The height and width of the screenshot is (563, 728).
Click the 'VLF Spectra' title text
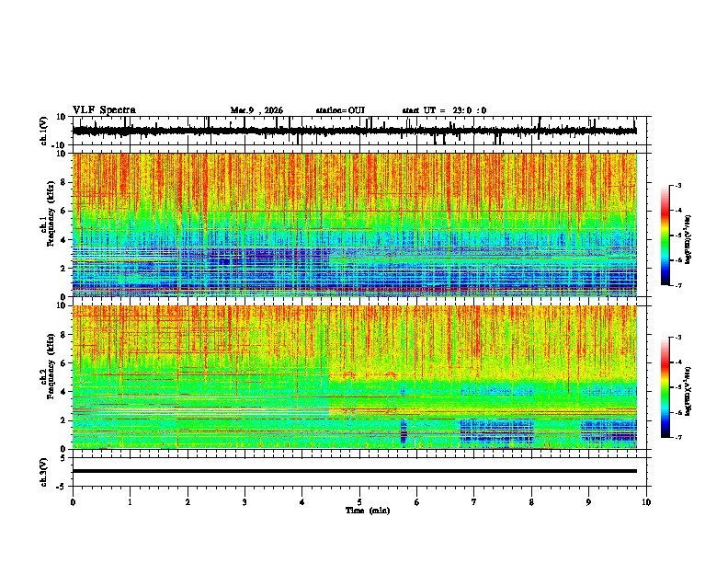[x=104, y=110]
